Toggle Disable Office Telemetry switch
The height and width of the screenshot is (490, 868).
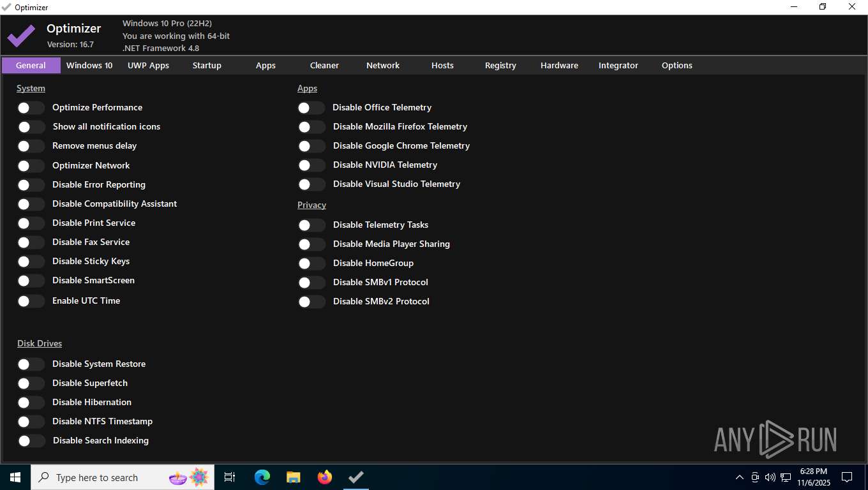pyautogui.click(x=311, y=108)
